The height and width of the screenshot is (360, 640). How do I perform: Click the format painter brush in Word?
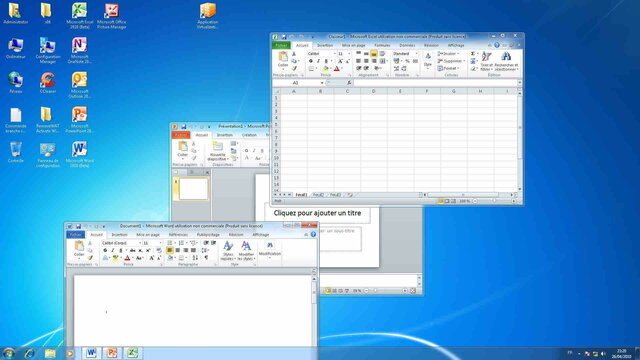[90, 258]
